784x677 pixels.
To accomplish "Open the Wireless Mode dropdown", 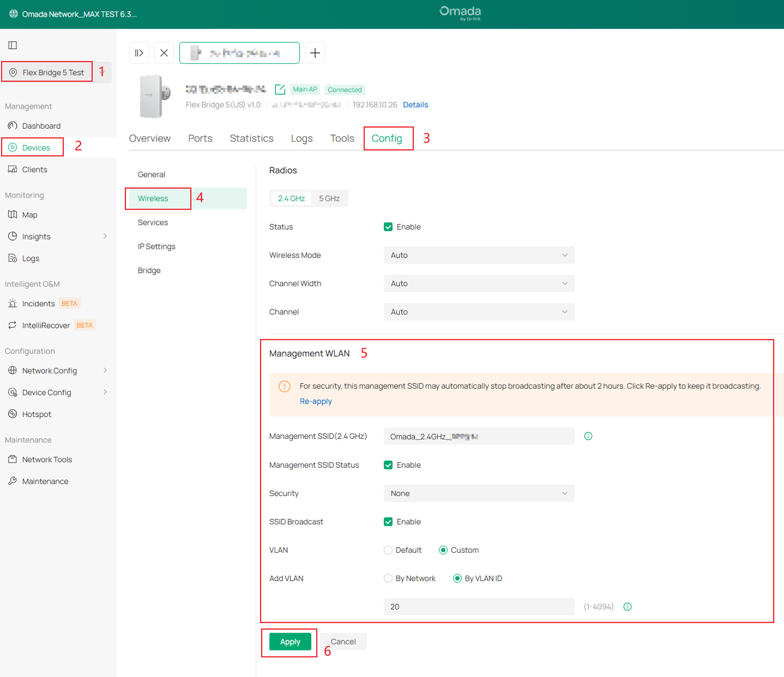I will [479, 255].
